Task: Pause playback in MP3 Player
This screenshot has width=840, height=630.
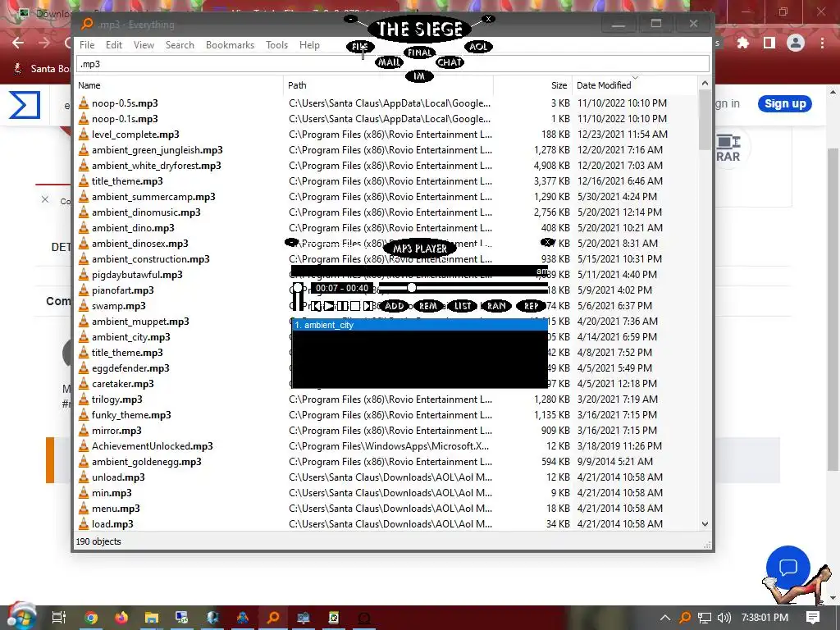Action: tap(342, 306)
